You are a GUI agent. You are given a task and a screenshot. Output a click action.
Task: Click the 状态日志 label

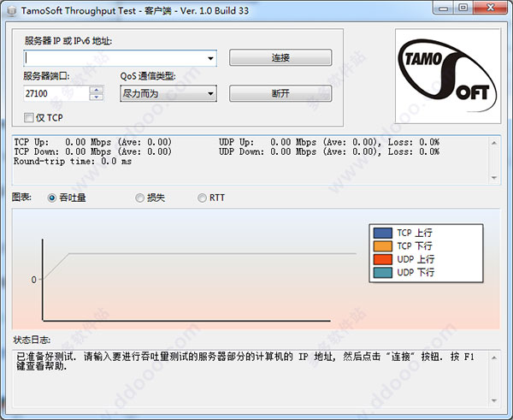[x=32, y=340]
